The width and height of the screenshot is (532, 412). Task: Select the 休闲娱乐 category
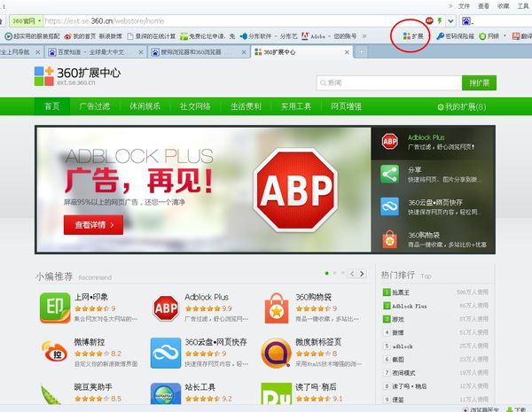(145, 106)
